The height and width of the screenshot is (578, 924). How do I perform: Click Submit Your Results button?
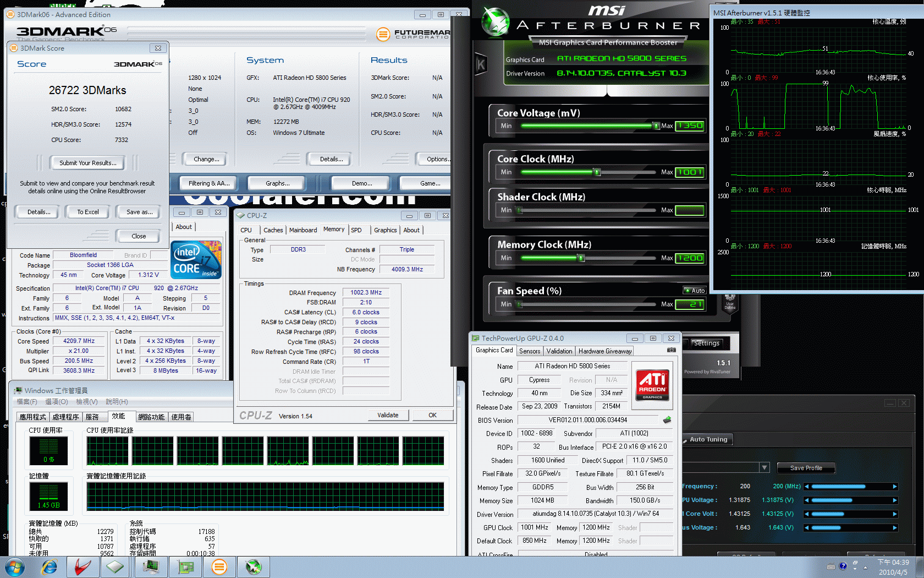tap(88, 163)
